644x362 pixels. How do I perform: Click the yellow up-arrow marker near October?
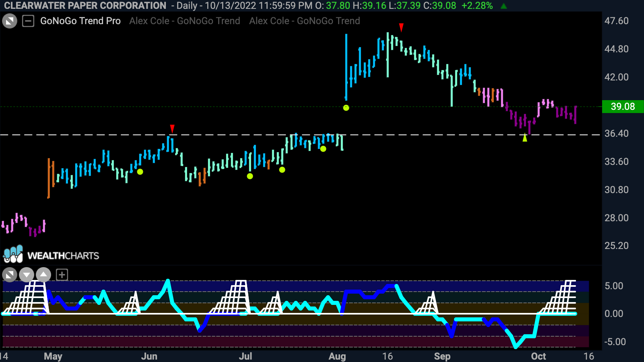coord(525,138)
